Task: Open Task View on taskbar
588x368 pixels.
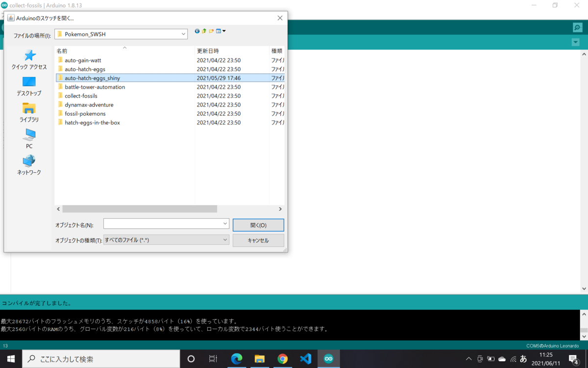Action: 213,359
